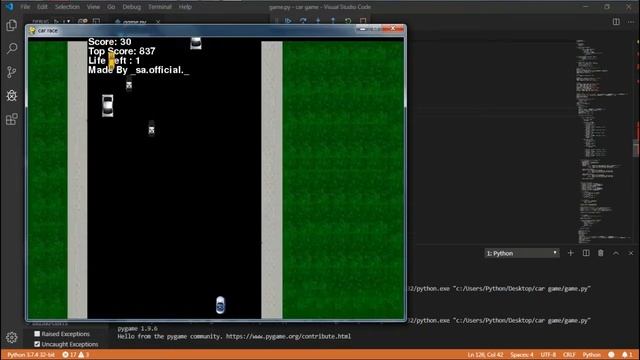Open notifications bell in status bar

(x=627, y=355)
